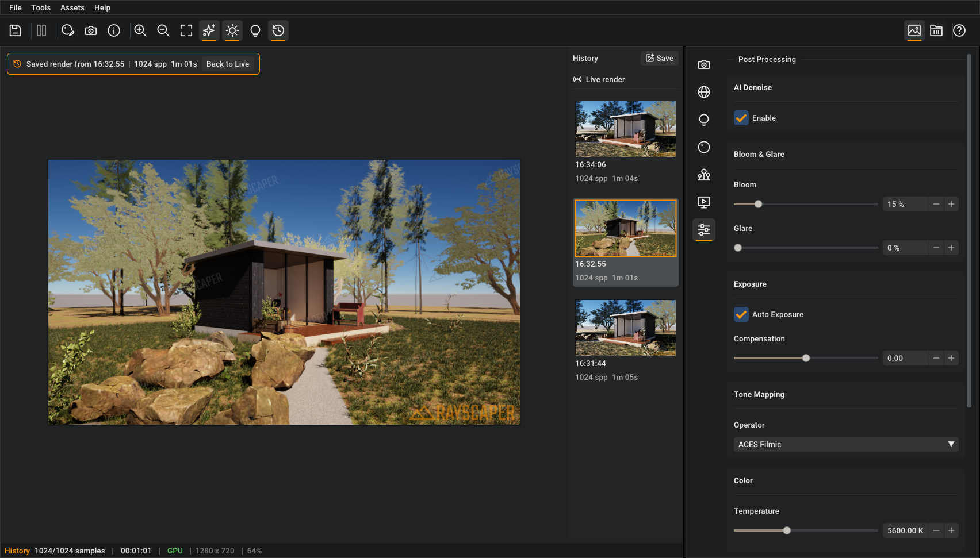Open Lights bulb sidebar tab
Viewport: 980px width, 558px height.
[704, 120]
